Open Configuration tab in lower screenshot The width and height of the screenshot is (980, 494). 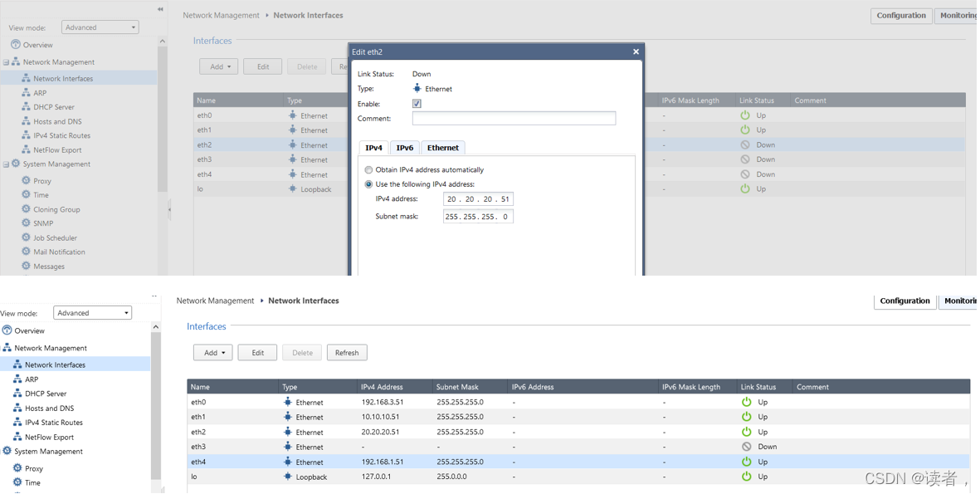pyautogui.click(x=905, y=301)
